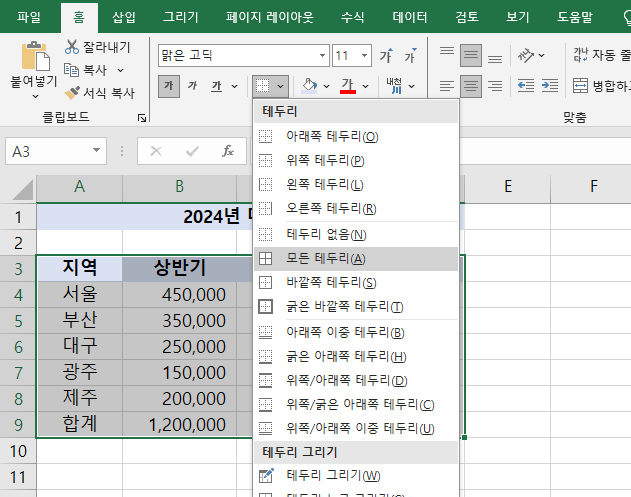
Task: Toggle Underline (밑줄 간) formatting
Action: [x=217, y=86]
